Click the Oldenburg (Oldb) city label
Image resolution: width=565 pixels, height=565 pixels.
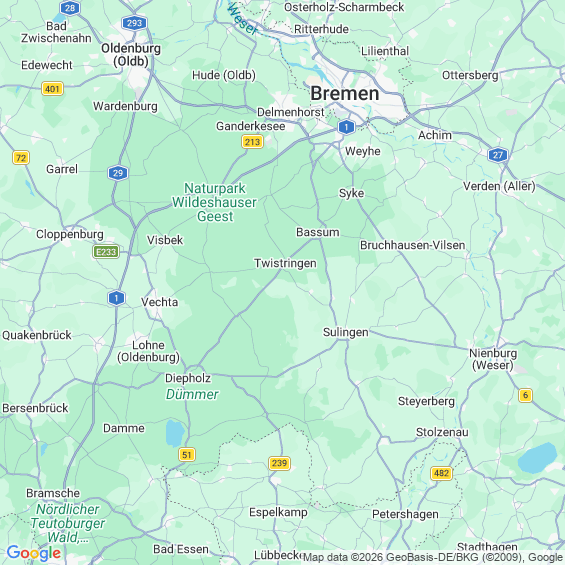point(131,55)
